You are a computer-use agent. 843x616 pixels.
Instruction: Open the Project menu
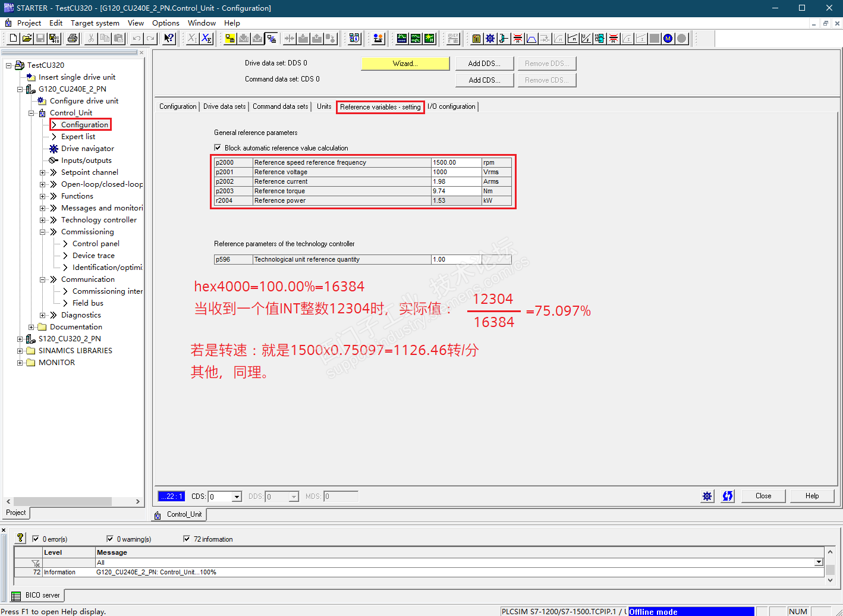coord(29,23)
